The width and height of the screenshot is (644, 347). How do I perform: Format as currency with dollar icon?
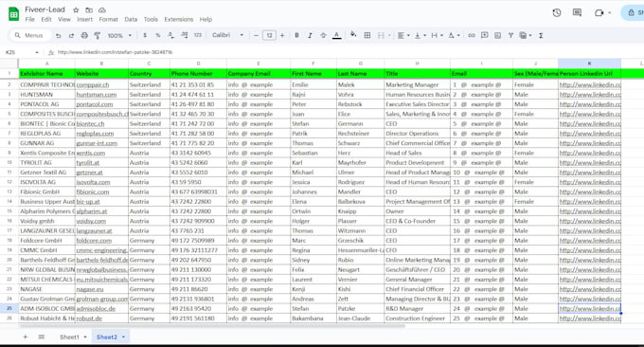coord(145,36)
